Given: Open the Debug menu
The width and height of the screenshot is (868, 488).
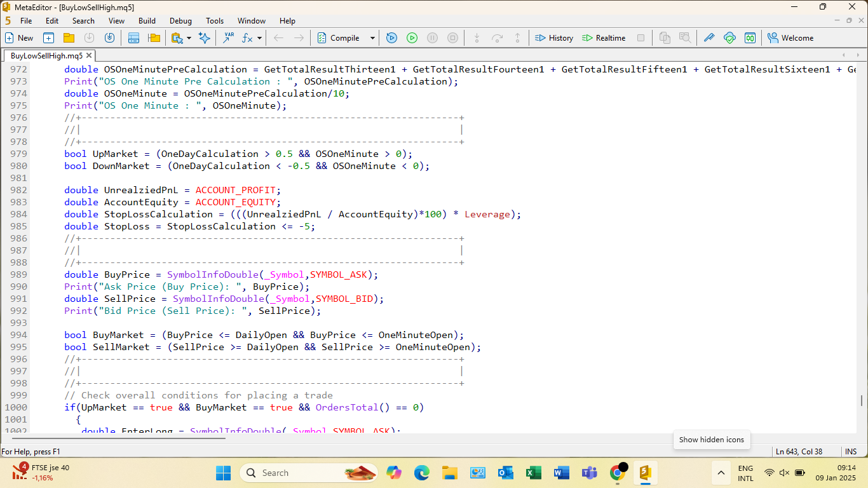Looking at the screenshot, I should tap(180, 21).
